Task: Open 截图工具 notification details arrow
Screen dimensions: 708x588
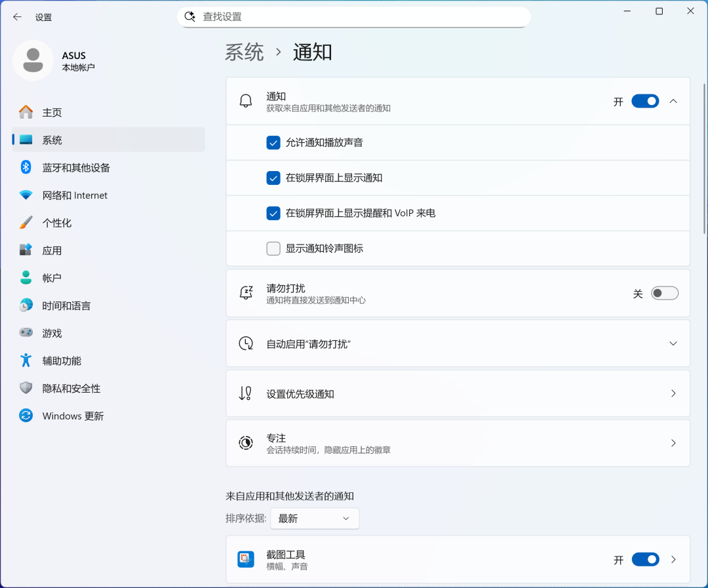Action: tap(673, 560)
